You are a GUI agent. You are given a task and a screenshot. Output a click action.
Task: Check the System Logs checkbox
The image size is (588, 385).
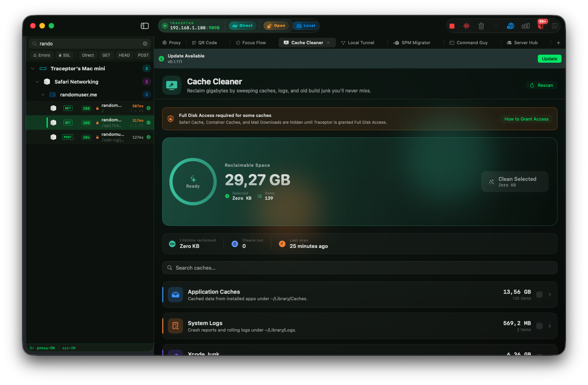(x=539, y=326)
